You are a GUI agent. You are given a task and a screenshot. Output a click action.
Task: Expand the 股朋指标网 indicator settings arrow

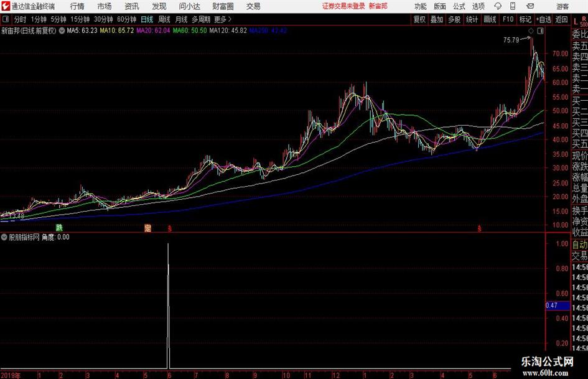4,237
